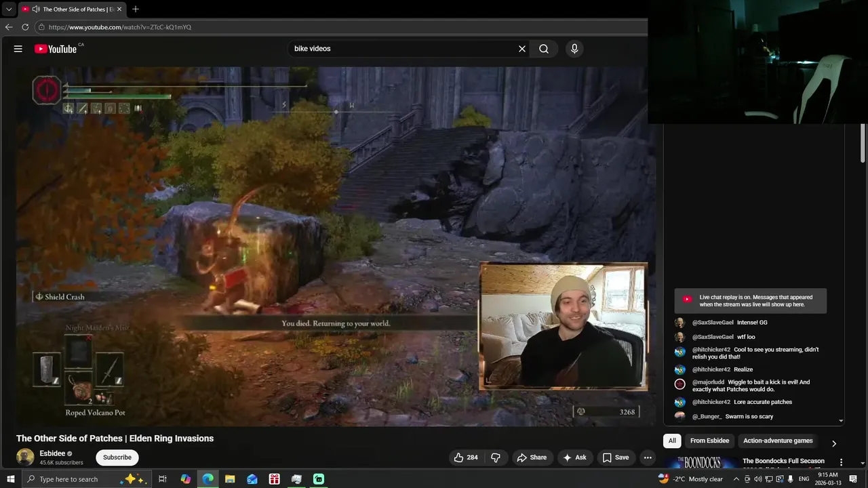
Task: Open the green Streamlabs taskbar app
Action: click(318, 479)
